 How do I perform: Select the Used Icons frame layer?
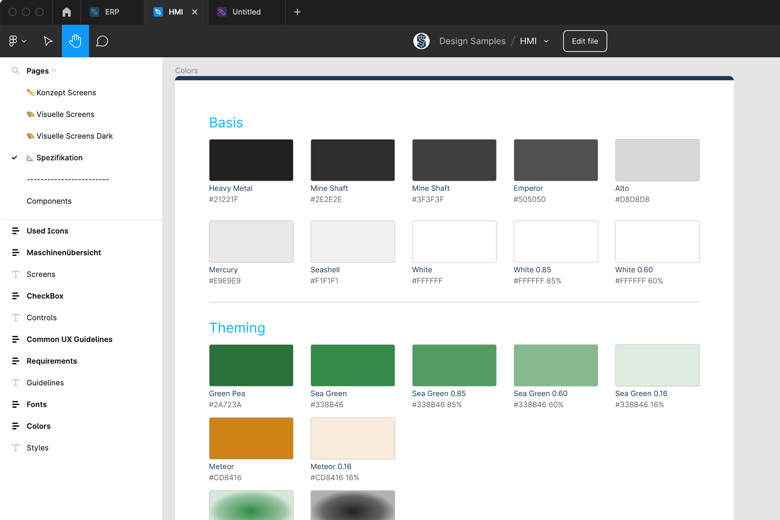(47, 231)
